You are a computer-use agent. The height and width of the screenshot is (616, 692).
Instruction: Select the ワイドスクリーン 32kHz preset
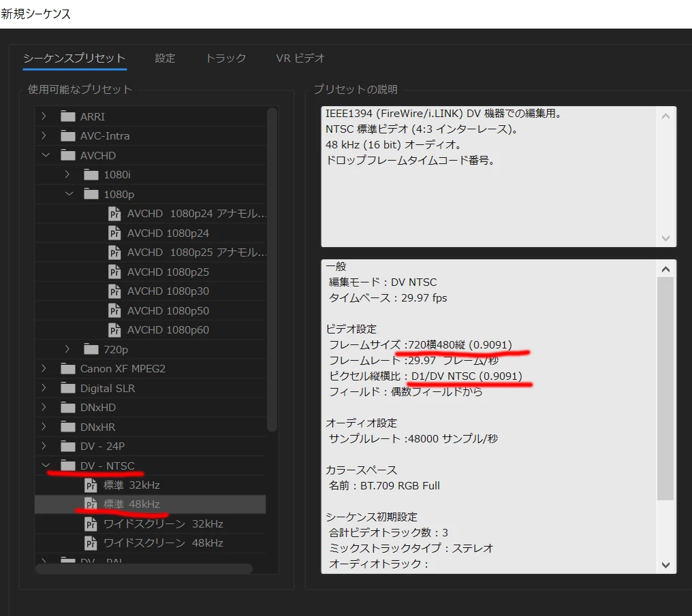163,524
